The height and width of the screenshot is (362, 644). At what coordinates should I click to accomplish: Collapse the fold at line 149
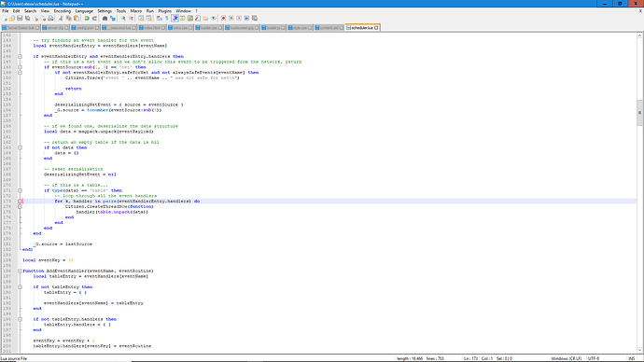tap(20, 72)
